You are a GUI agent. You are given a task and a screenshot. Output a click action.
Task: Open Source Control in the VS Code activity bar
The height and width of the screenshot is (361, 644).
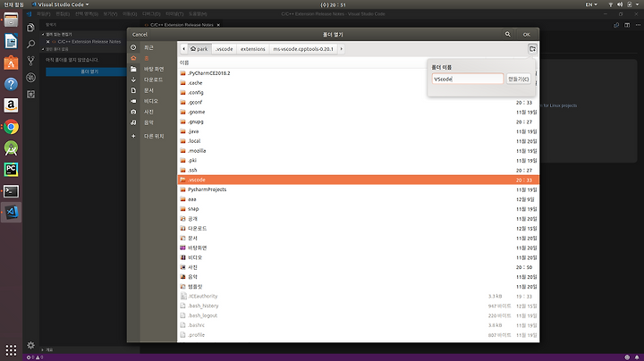(30, 61)
